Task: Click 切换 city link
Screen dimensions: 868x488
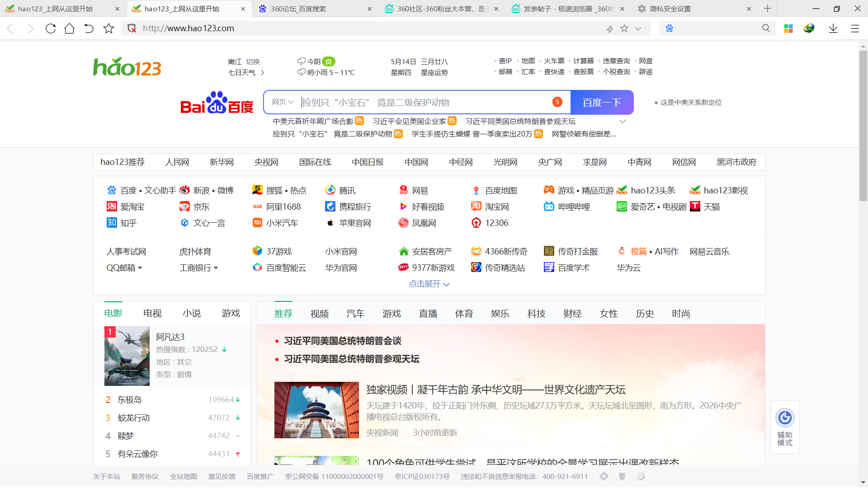Action: 253,61
